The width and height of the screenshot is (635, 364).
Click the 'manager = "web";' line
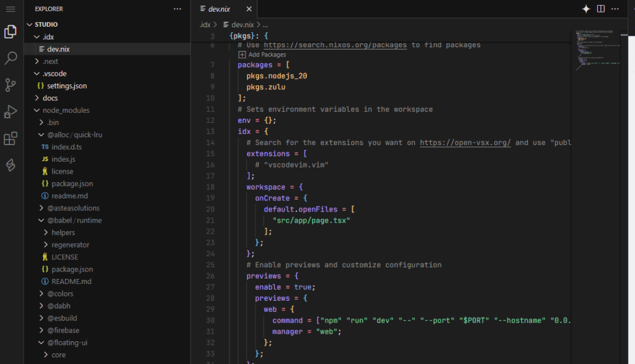pyautogui.click(x=306, y=332)
